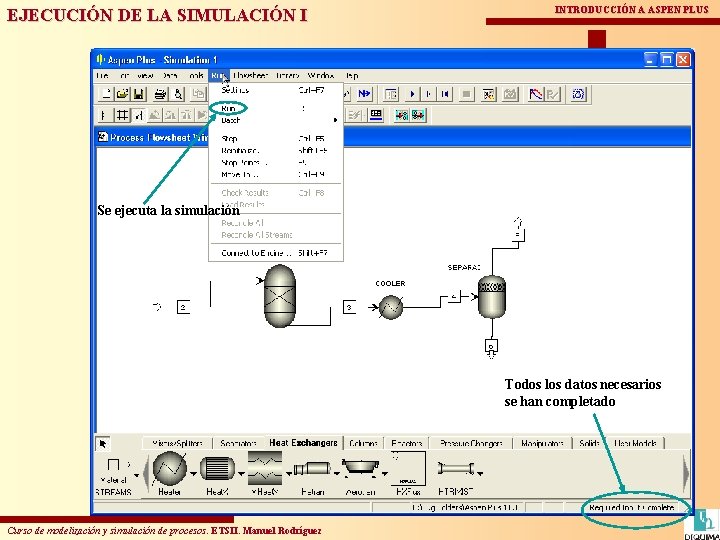This screenshot has width=720, height=540.
Task: Choose Connect to Engine in Run menu
Action: tap(276, 253)
